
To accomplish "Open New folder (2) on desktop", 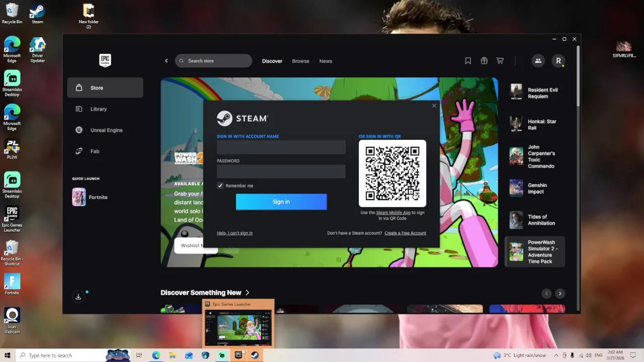I will tap(89, 16).
